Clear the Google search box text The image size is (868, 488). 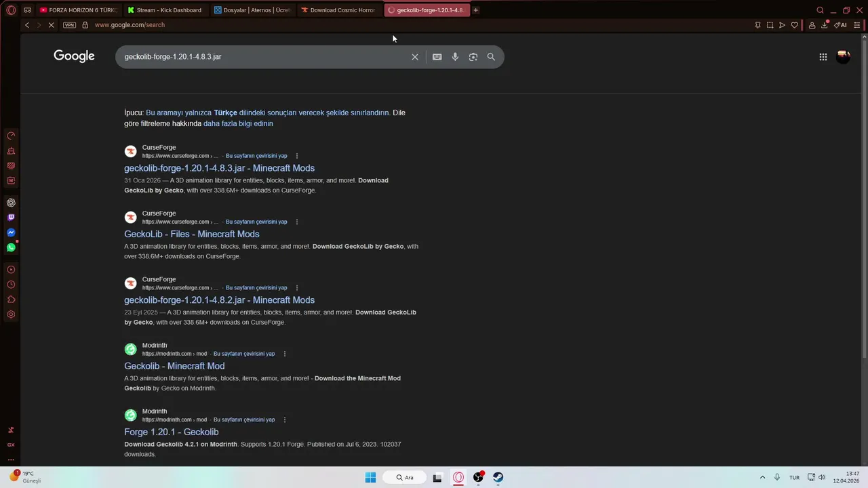[415, 57]
